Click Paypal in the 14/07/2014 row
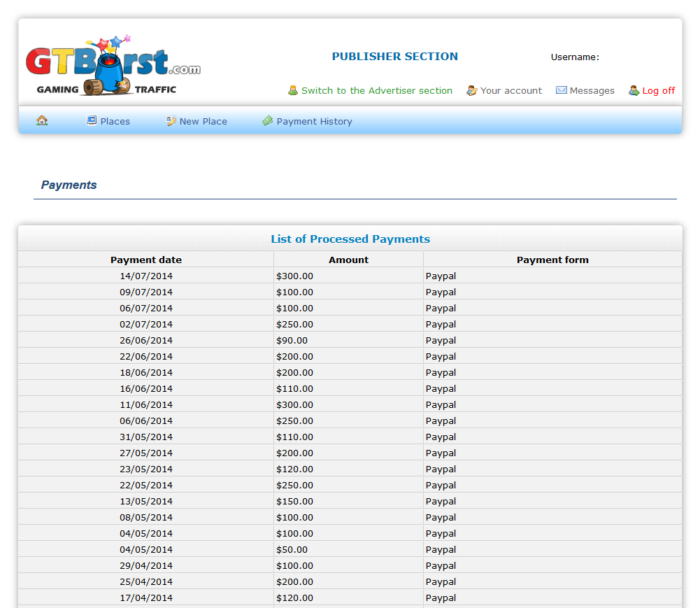700x608 pixels. click(x=441, y=276)
